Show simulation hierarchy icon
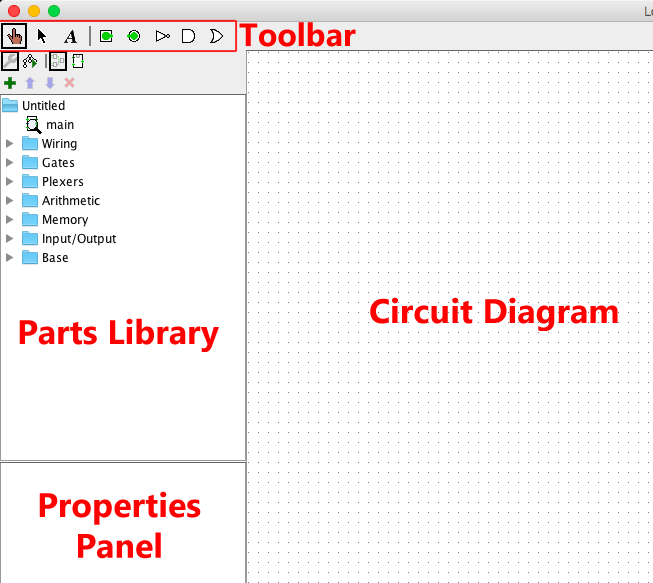Image resolution: width=653 pixels, height=583 pixels. [30, 62]
